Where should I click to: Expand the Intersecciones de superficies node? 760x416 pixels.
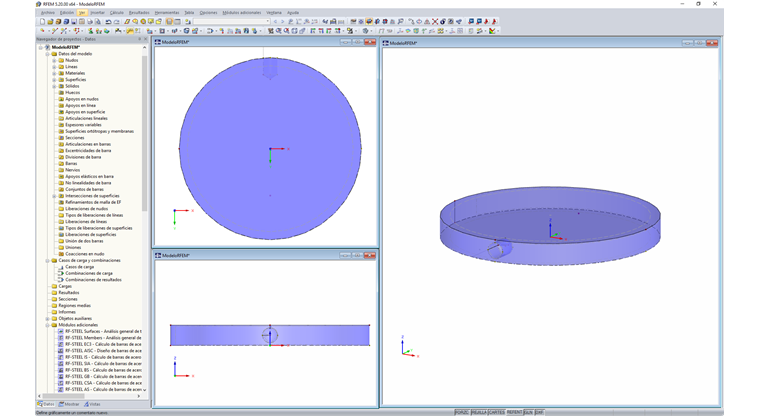click(54, 196)
